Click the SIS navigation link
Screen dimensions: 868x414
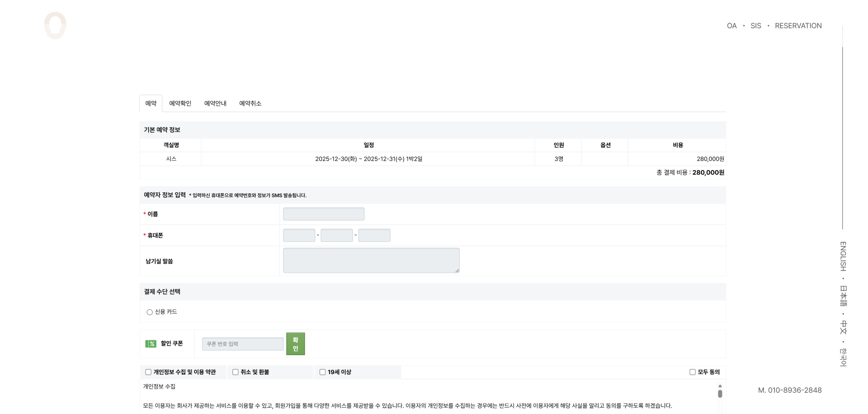pos(755,26)
